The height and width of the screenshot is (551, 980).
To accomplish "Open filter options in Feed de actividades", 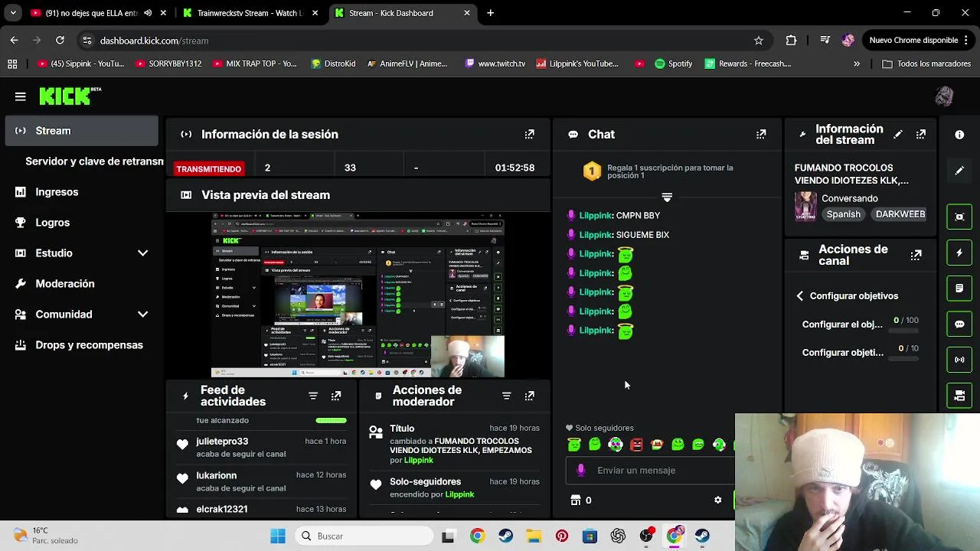I will click(x=313, y=396).
